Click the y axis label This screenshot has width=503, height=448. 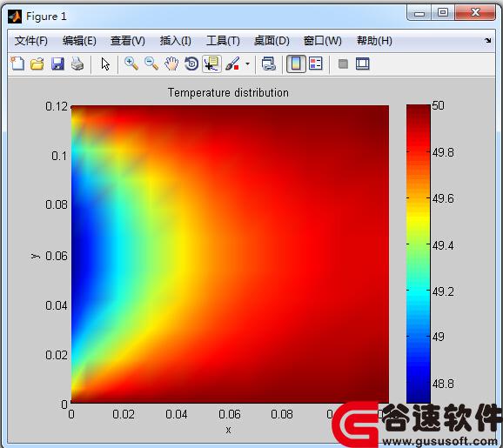pyautogui.click(x=36, y=256)
